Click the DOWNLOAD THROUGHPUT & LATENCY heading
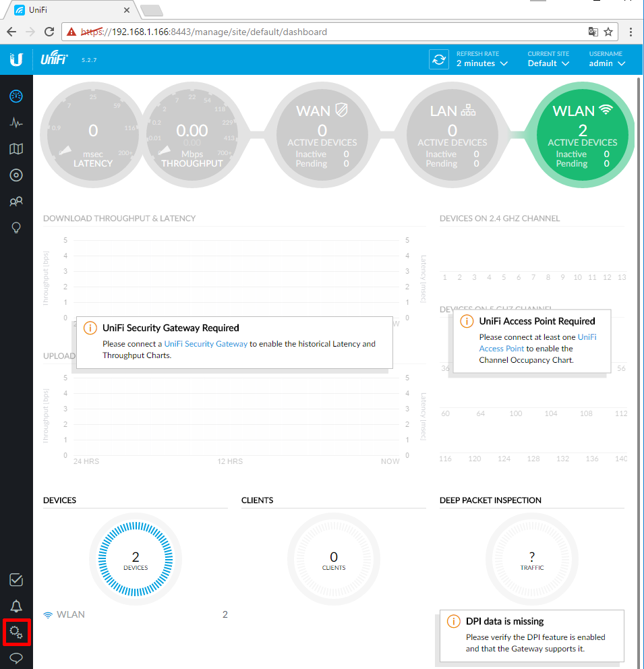 point(119,219)
